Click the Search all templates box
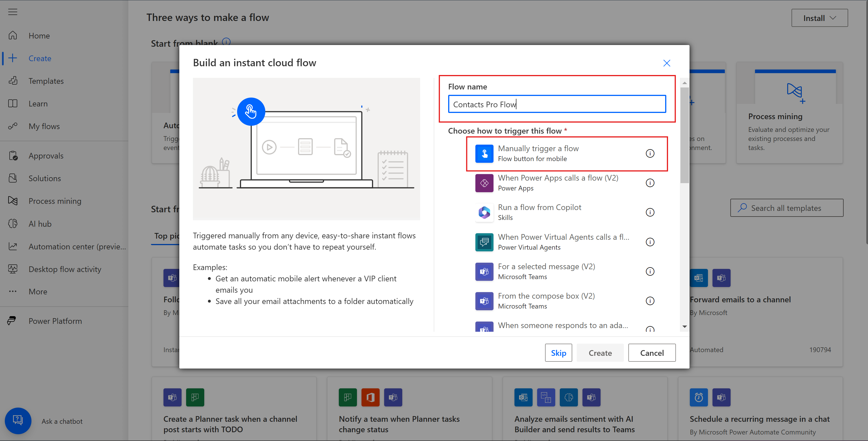Viewport: 868px width, 441px height. (x=786, y=208)
